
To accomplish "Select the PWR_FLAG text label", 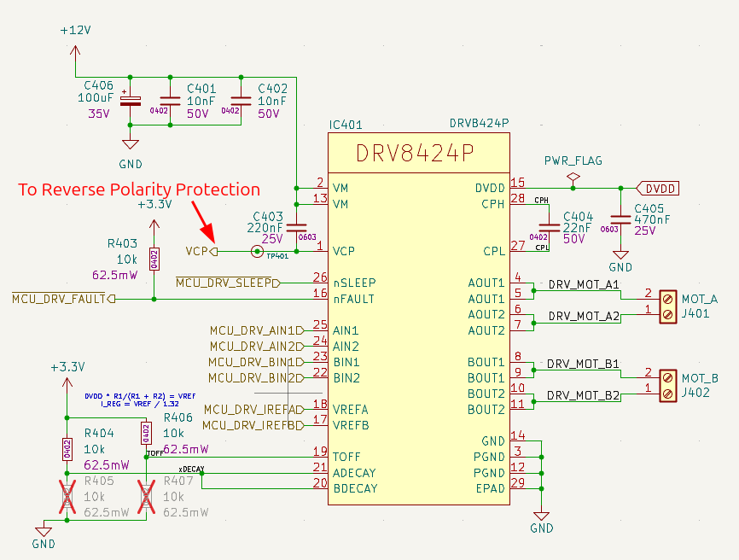I will point(573,160).
